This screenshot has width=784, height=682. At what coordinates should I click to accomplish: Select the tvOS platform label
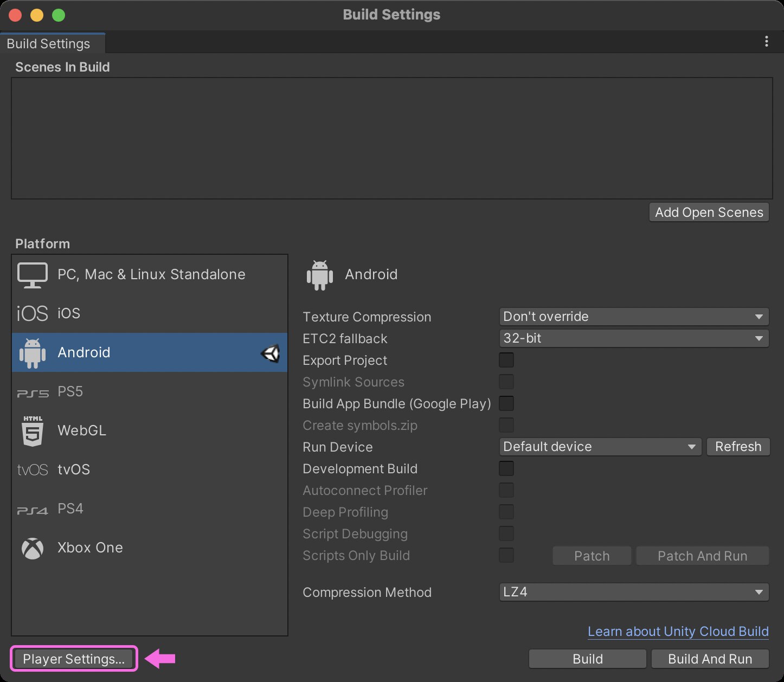pos(74,469)
